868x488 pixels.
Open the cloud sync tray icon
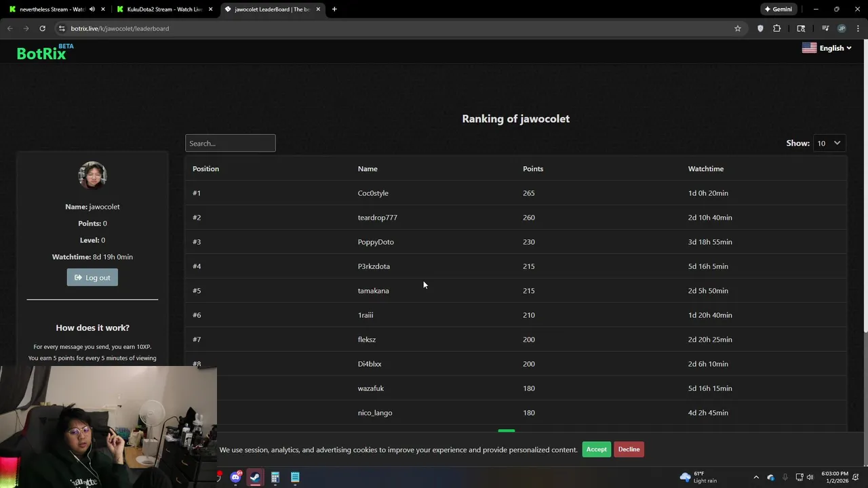click(771, 477)
